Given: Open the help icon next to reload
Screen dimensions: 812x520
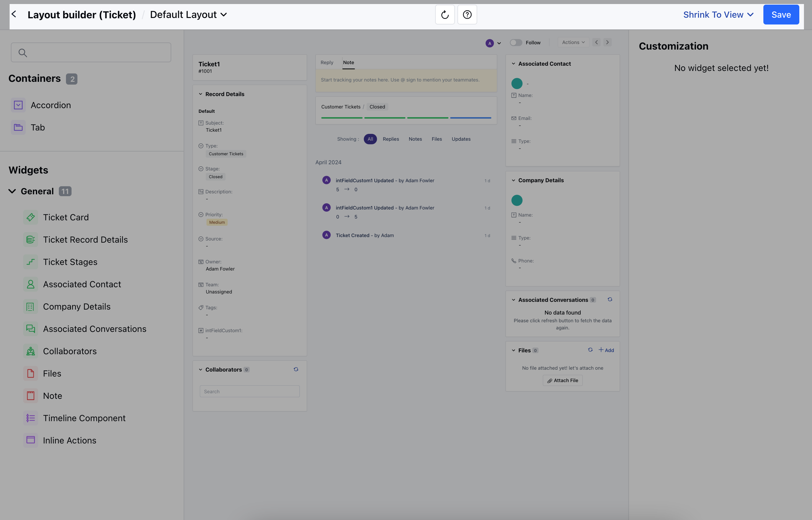Looking at the screenshot, I should (x=467, y=15).
